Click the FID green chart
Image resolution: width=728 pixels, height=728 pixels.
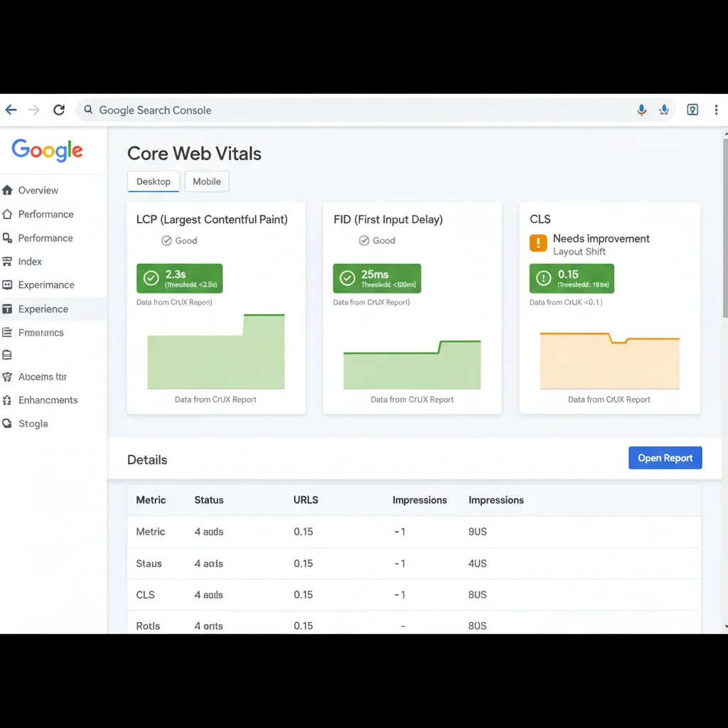[x=412, y=365]
